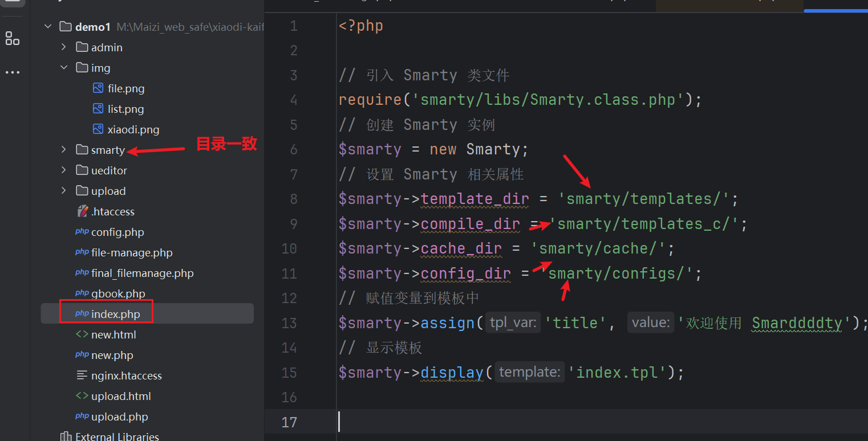Click PHP icon of file-manage.php
868x441 pixels.
82,252
